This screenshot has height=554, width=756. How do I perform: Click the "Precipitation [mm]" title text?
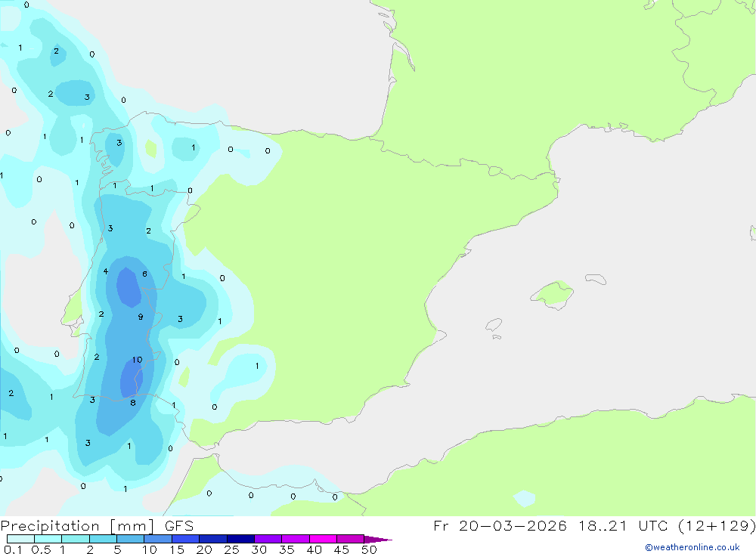(78, 526)
